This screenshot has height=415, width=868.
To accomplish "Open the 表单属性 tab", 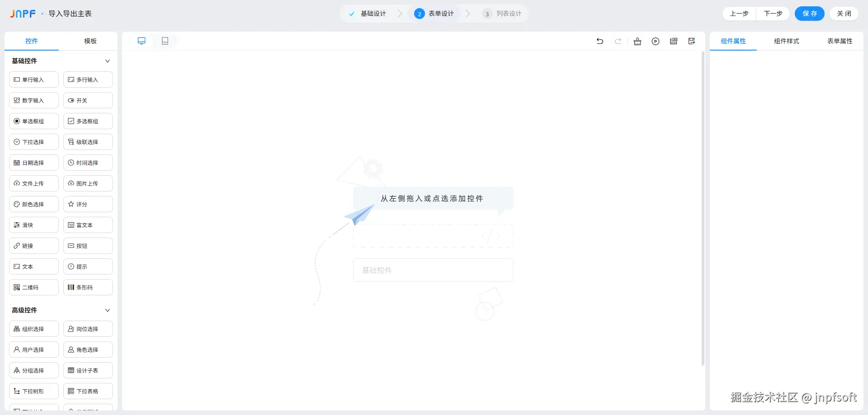I will coord(840,41).
